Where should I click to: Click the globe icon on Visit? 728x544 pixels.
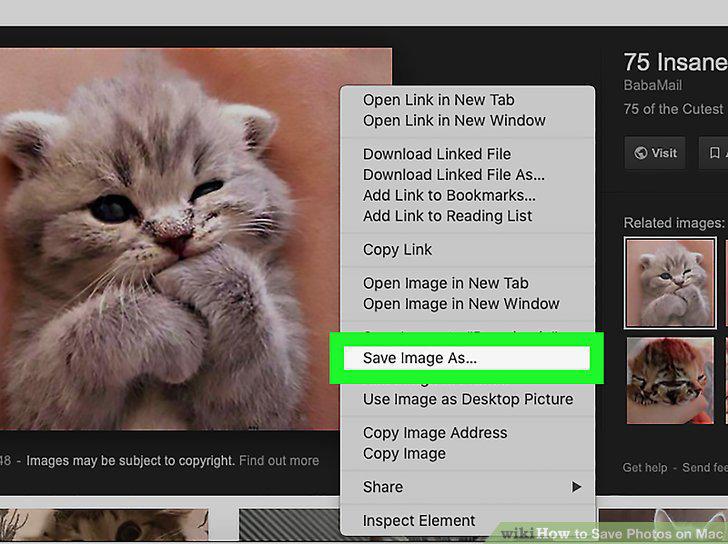641,153
